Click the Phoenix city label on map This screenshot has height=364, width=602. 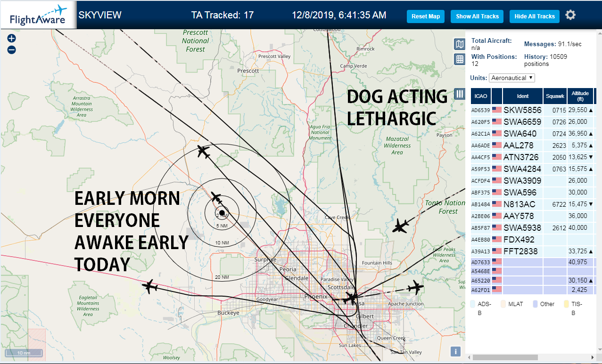point(315,297)
